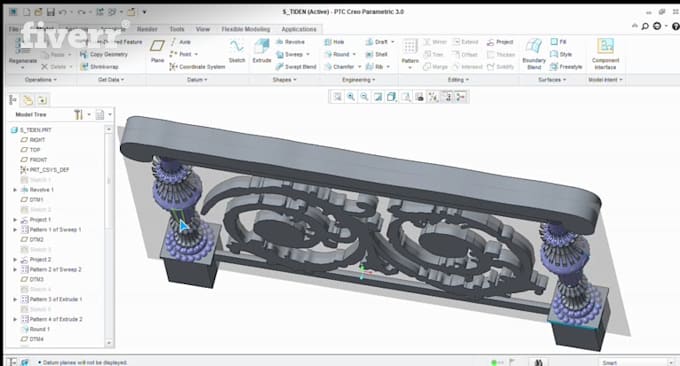Create a datum Plane
The image size is (680, 366).
click(157, 51)
